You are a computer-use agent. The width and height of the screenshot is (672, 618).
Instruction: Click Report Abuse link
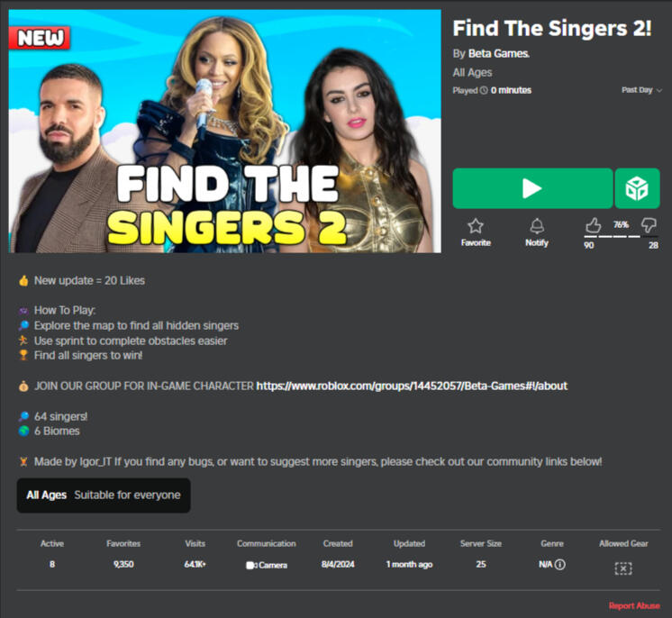634,605
